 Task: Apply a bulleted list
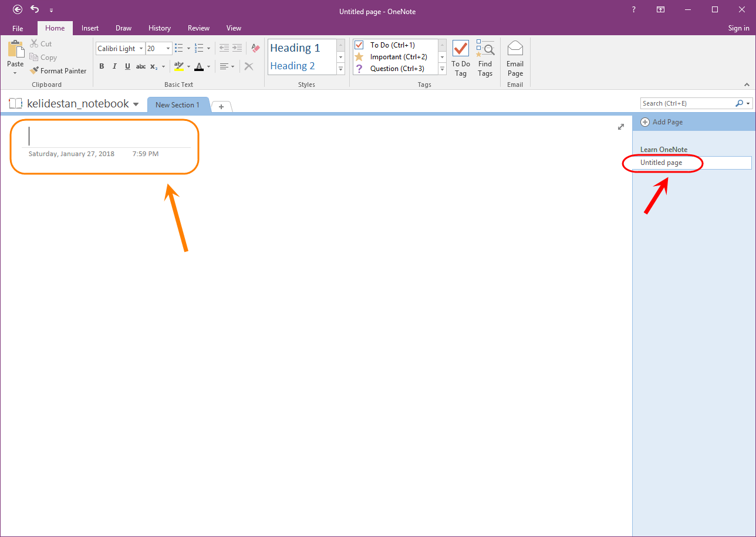point(179,48)
